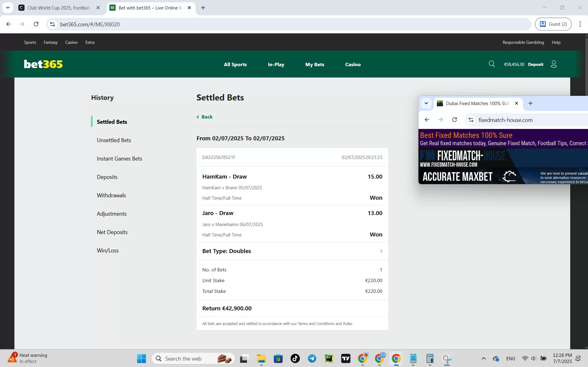Click the Back link above Settled Bets
Image resolution: width=588 pixels, height=367 pixels.
pos(204,117)
